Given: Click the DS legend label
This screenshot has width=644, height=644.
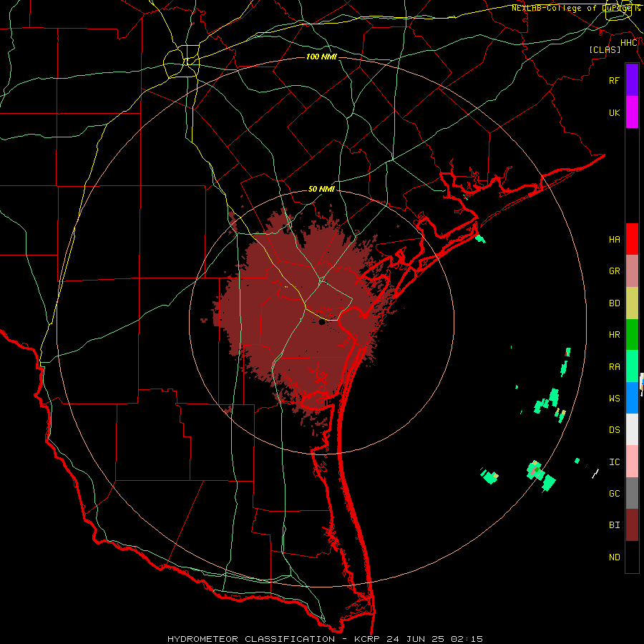Looking at the screenshot, I should click(614, 430).
